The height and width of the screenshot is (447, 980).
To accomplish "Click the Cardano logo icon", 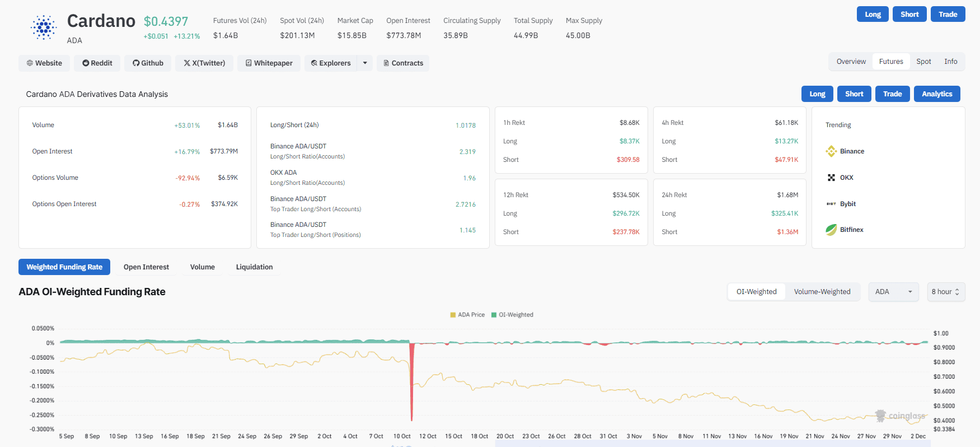I will click(x=44, y=27).
